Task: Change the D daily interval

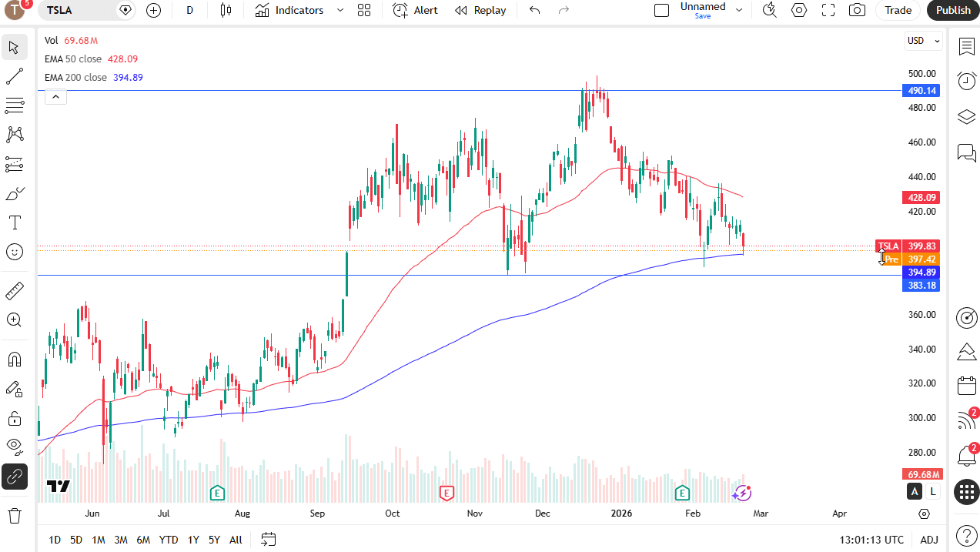Action: (x=190, y=10)
